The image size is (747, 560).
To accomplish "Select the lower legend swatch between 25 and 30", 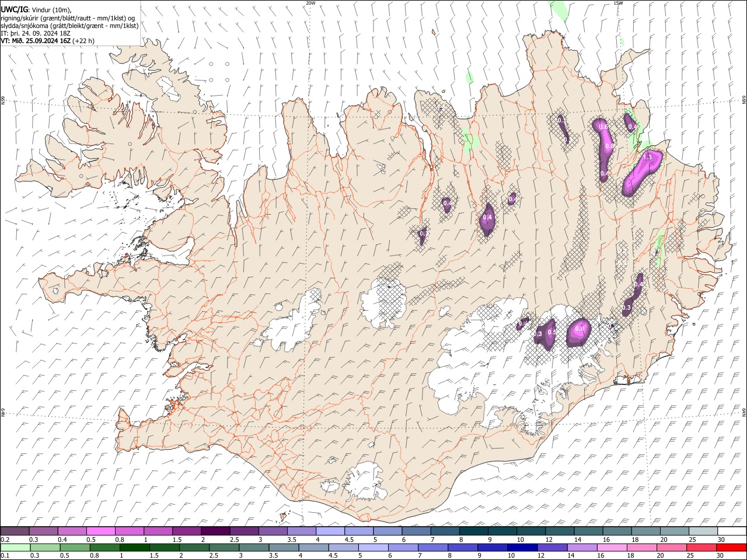I will coord(702,547).
